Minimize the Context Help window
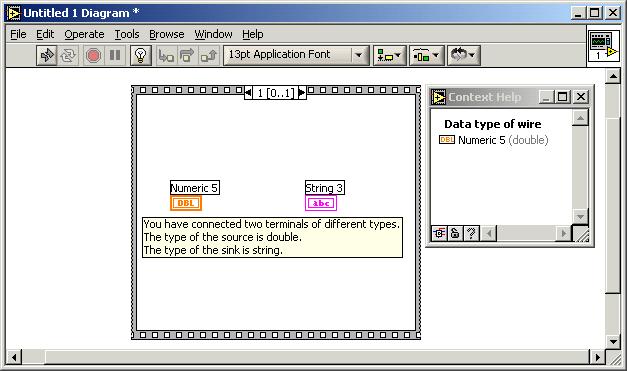The image size is (627, 371). click(546, 97)
